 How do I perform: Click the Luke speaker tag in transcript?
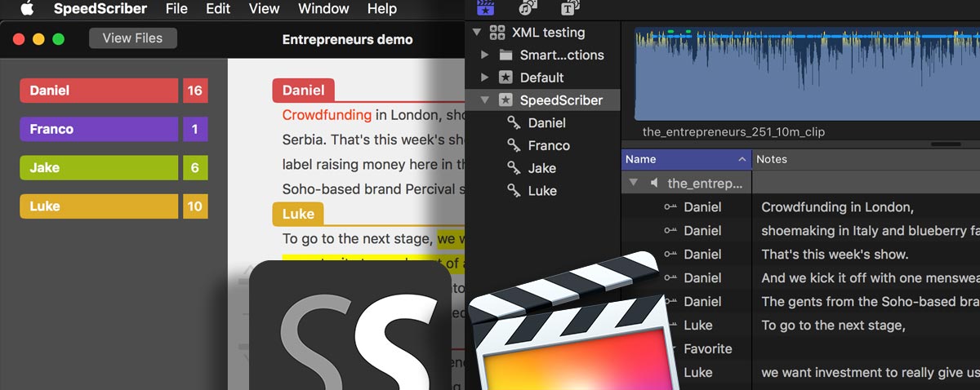[x=298, y=214]
